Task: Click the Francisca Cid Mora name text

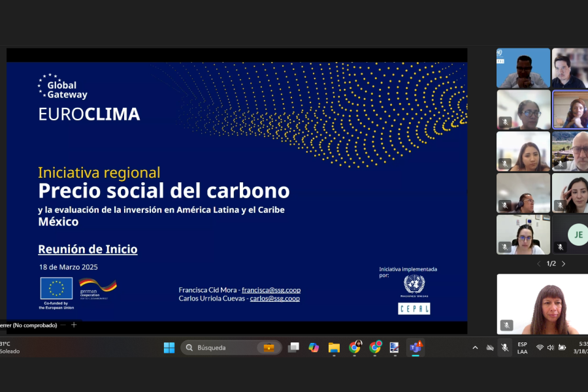Action: click(x=207, y=290)
